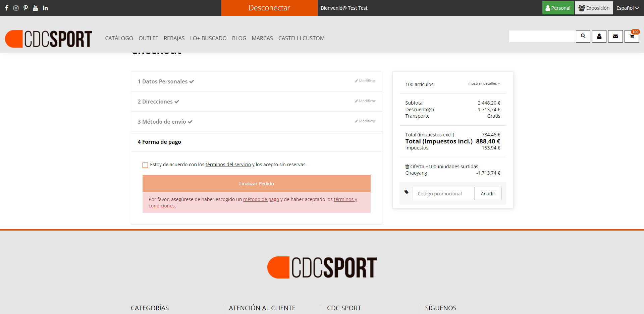The height and width of the screenshot is (314, 644).
Task: Open the MARCAS menu item
Action: tap(262, 38)
